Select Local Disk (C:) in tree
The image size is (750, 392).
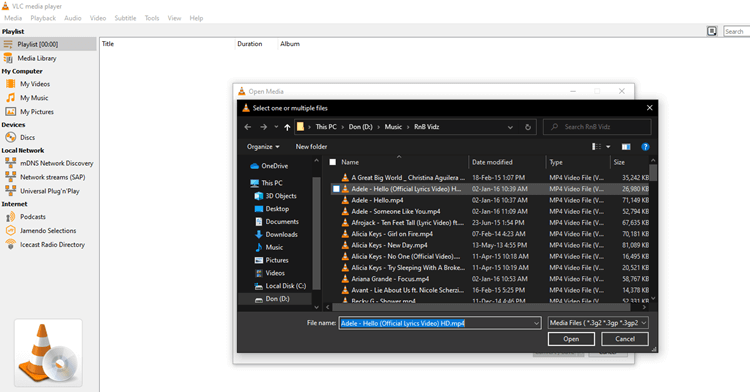point(286,286)
